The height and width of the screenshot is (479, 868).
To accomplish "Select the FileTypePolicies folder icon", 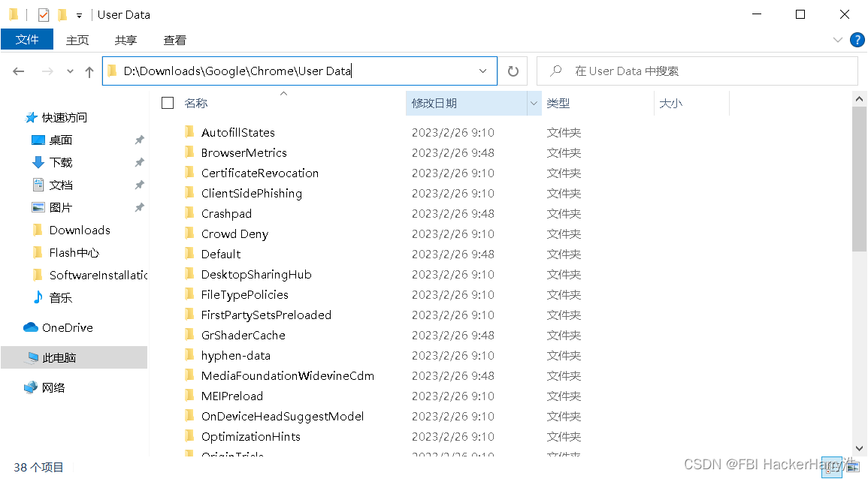I will click(189, 294).
